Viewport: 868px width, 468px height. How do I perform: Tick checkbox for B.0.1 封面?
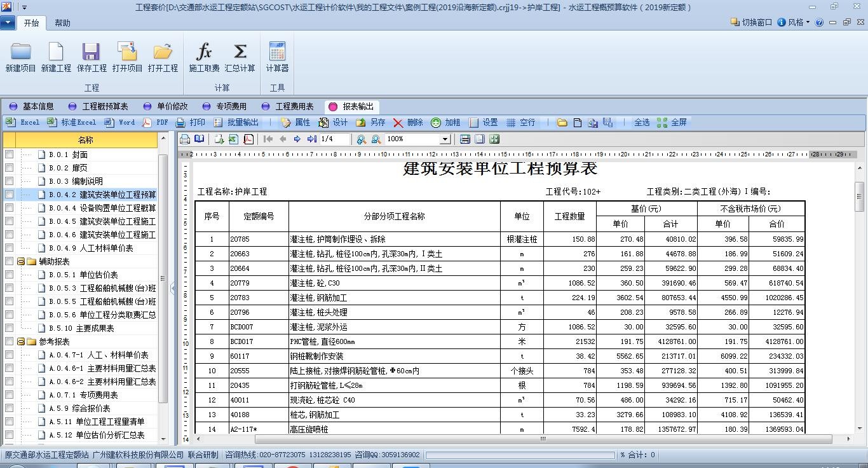coord(9,155)
